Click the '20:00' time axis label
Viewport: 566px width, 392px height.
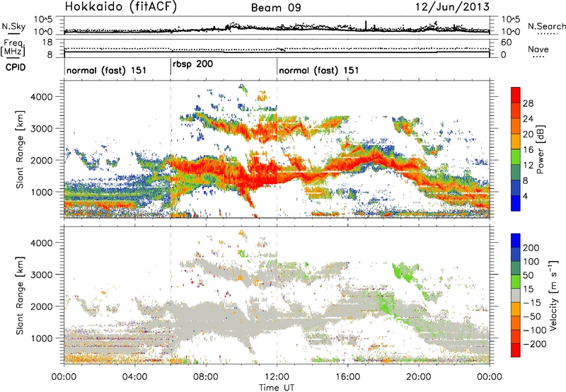(x=419, y=377)
